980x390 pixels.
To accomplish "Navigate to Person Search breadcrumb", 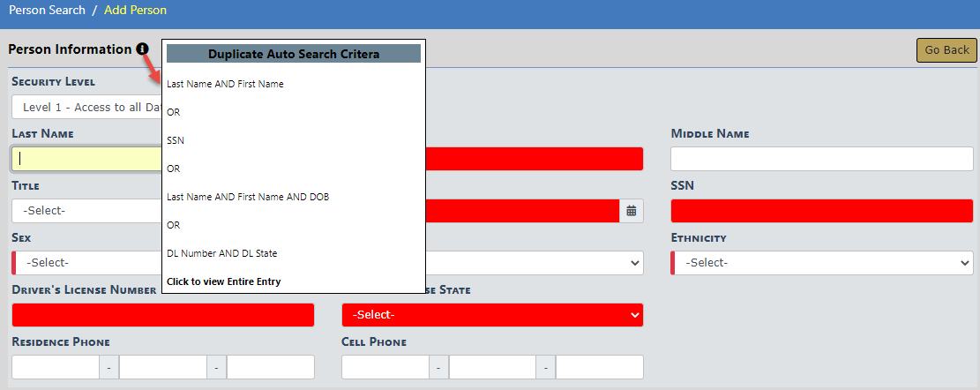I will tap(47, 11).
